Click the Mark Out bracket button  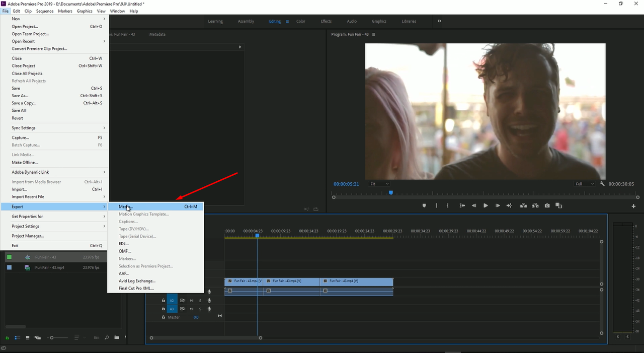(x=447, y=205)
